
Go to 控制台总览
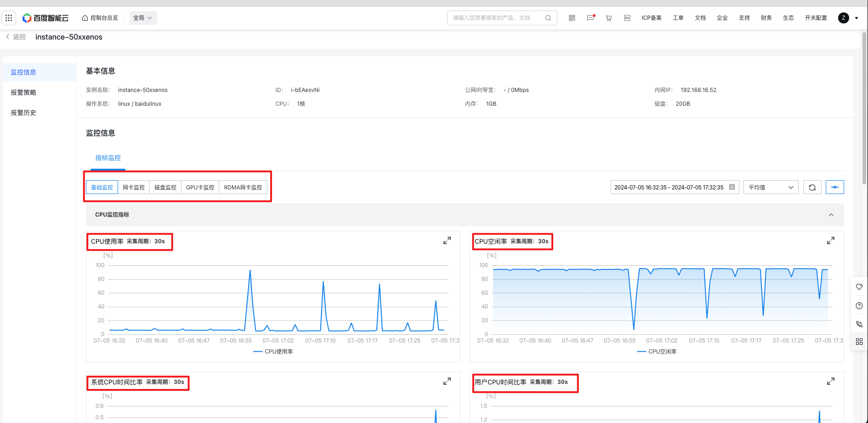point(100,18)
